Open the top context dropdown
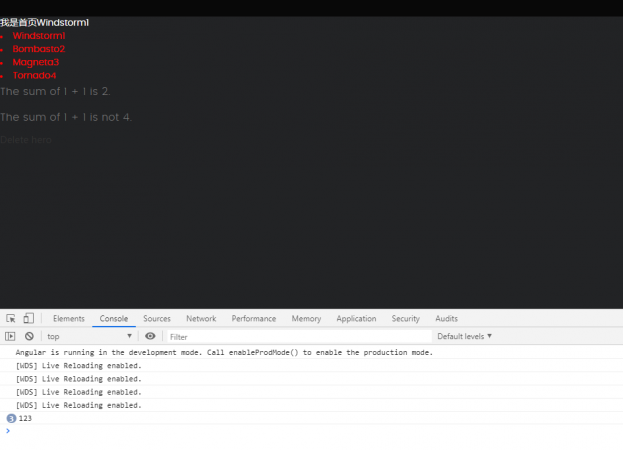This screenshot has height=450, width=623. pyautogui.click(x=89, y=336)
